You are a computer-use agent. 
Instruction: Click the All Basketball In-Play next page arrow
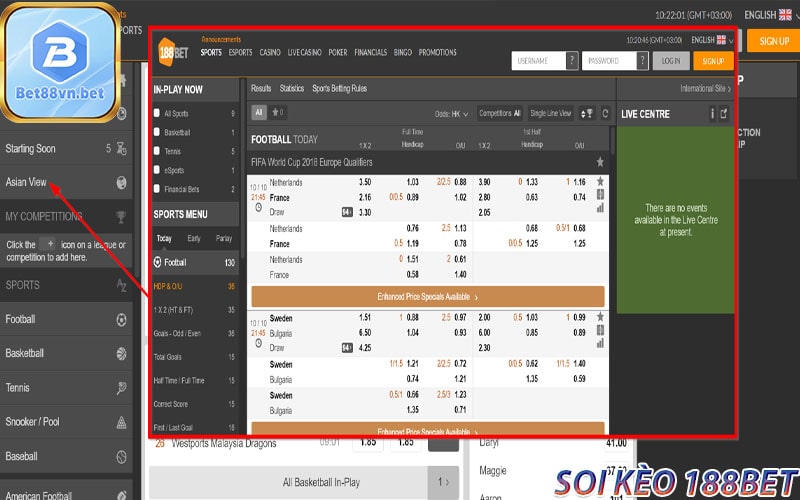pyautogui.click(x=443, y=482)
